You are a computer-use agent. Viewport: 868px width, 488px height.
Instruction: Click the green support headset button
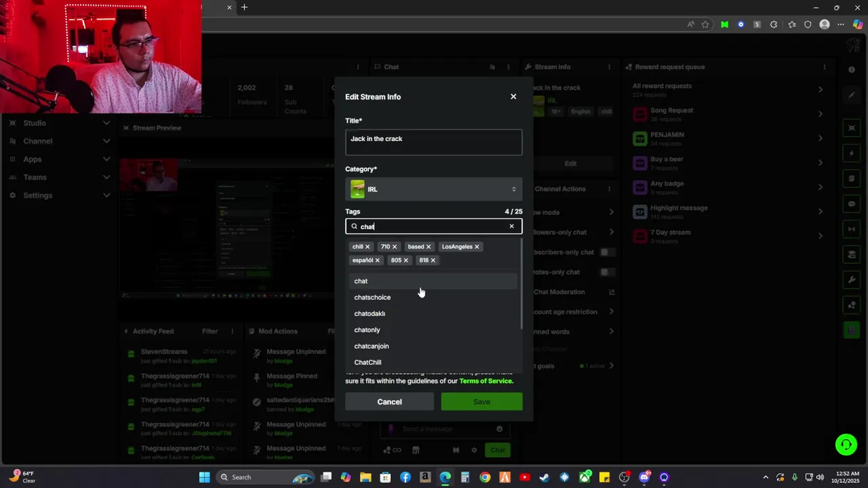(x=846, y=445)
